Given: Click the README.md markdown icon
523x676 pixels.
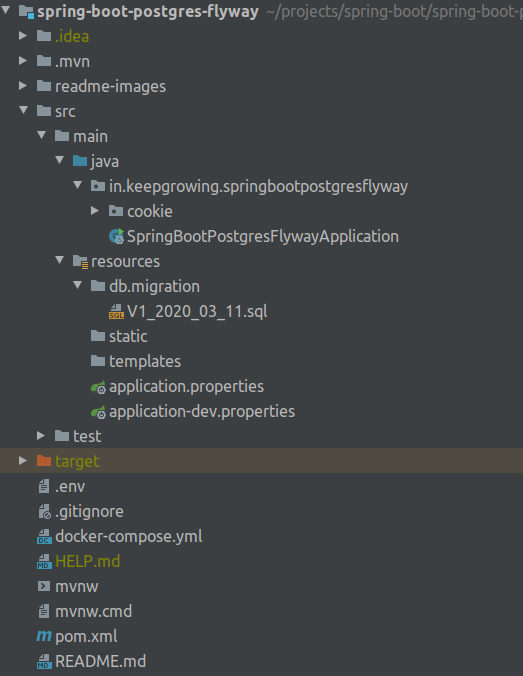Looking at the screenshot, I should pyautogui.click(x=44, y=661).
